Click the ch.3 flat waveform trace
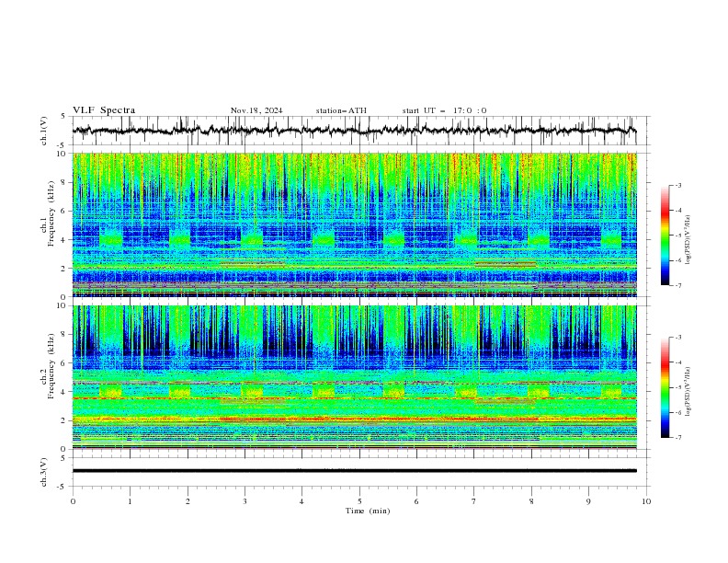 point(355,471)
